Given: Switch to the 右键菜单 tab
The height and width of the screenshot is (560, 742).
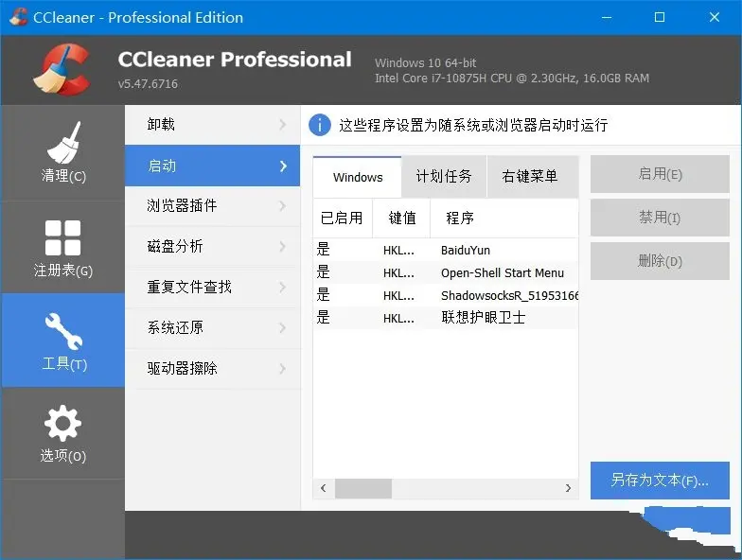Looking at the screenshot, I should (532, 176).
